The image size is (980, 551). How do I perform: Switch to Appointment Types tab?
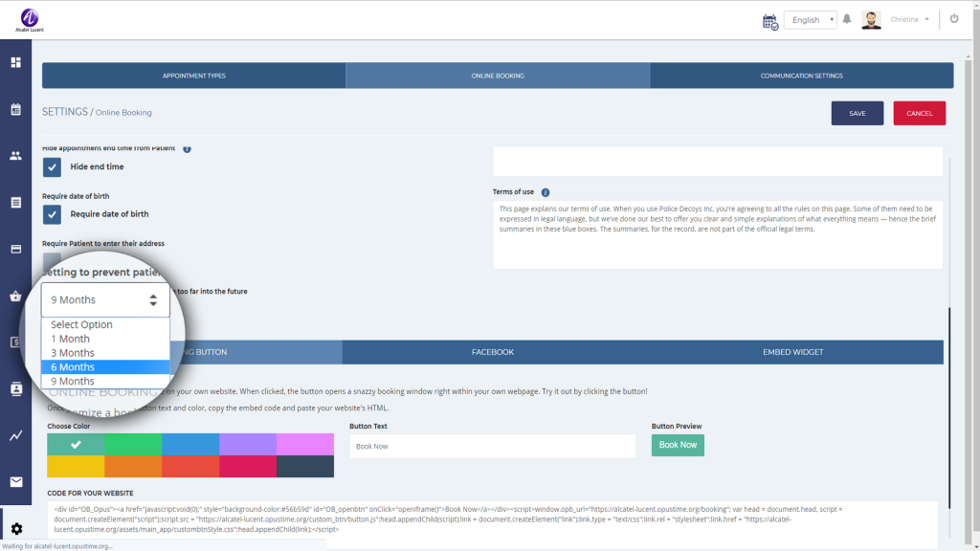point(193,76)
